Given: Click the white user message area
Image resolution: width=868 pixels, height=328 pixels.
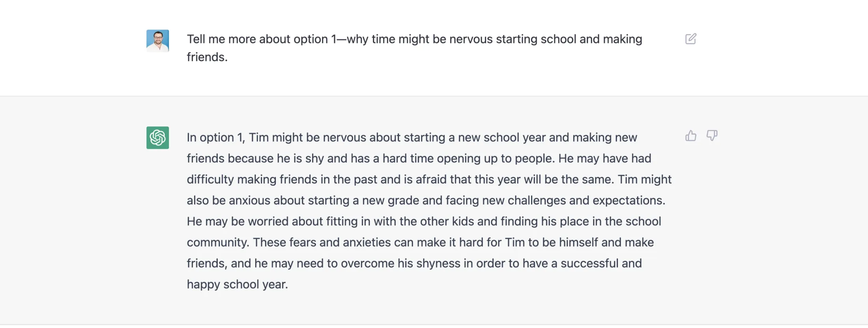Looking at the screenshot, I should [414, 47].
